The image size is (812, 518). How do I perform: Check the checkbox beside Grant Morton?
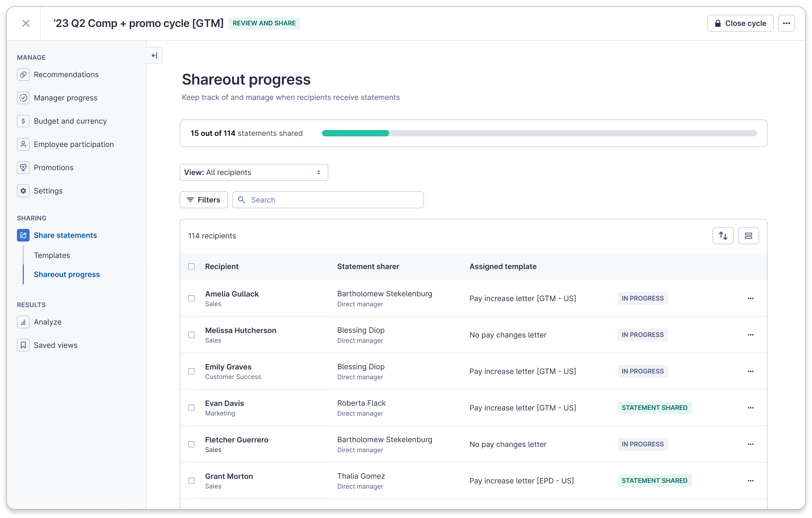click(x=192, y=481)
